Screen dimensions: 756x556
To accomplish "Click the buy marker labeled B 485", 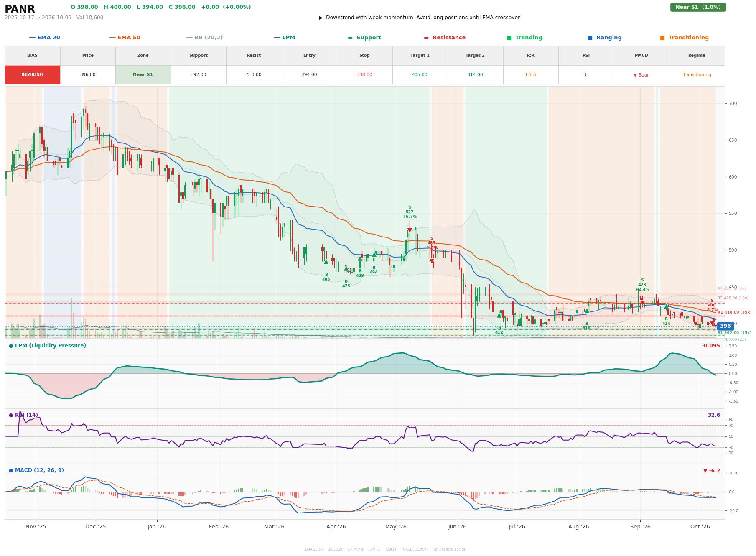I will click(326, 262).
